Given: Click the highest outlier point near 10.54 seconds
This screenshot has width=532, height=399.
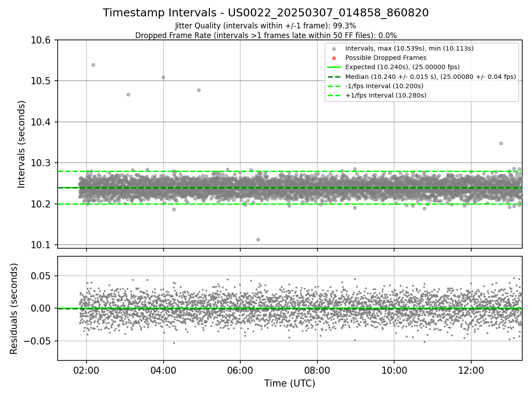Looking at the screenshot, I should (x=93, y=65).
